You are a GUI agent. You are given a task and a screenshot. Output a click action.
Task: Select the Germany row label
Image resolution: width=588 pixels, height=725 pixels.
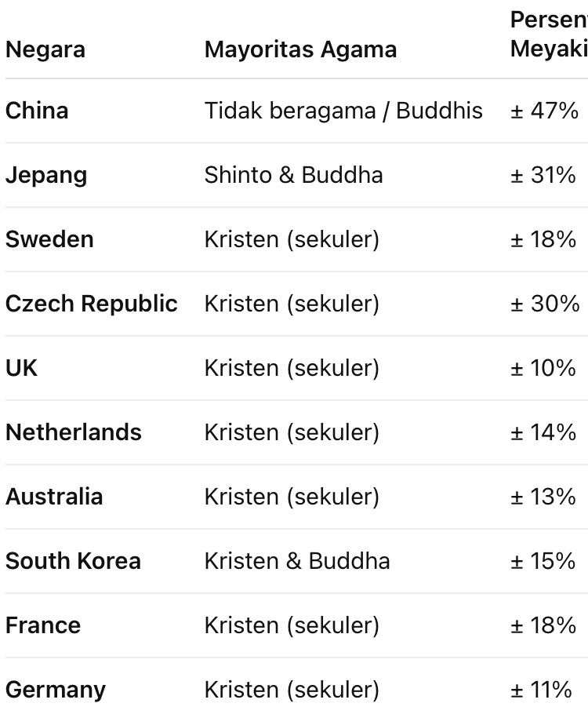(56, 690)
